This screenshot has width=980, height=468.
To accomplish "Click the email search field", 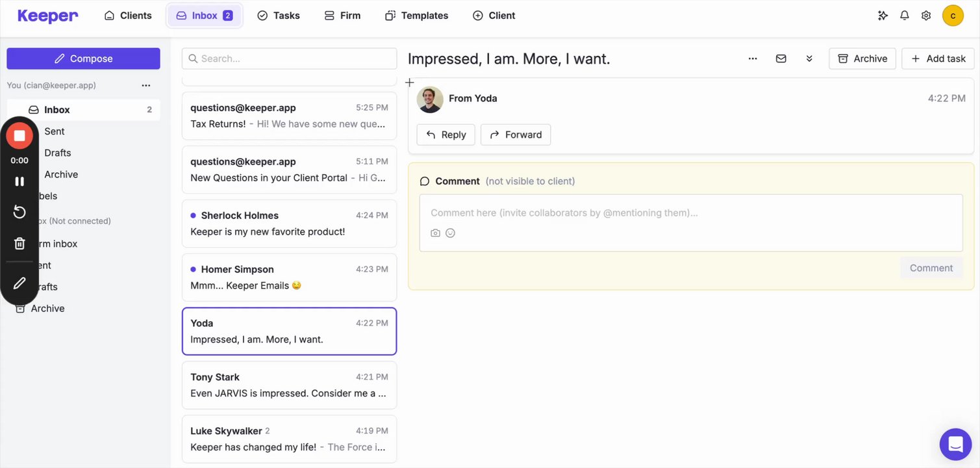I will tap(289, 58).
